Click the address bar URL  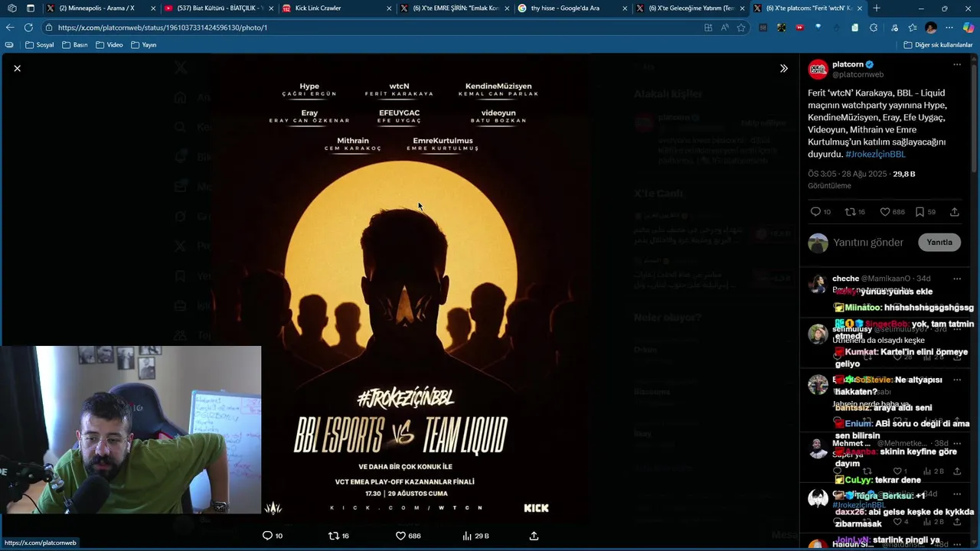162,28
